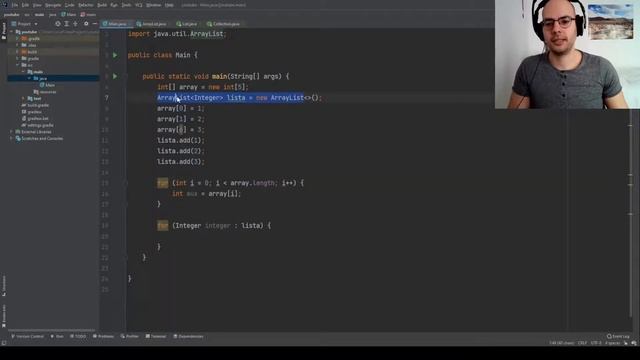Run the Main class from the gutter
Viewport: 640px width, 360px height.
click(x=115, y=55)
